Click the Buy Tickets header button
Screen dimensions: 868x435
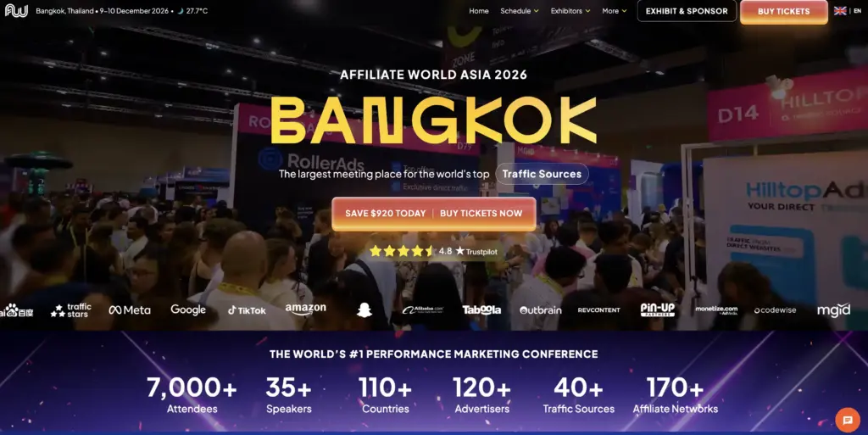(784, 12)
